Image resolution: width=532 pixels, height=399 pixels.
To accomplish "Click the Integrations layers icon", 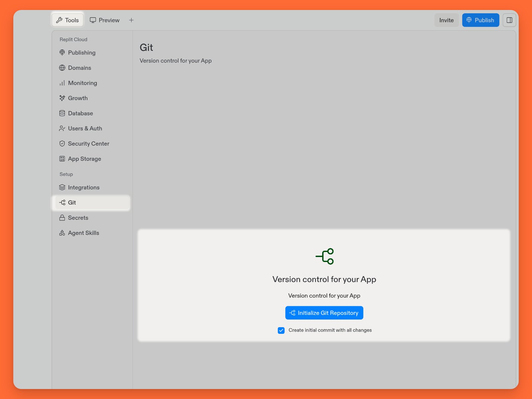I will [x=62, y=188].
